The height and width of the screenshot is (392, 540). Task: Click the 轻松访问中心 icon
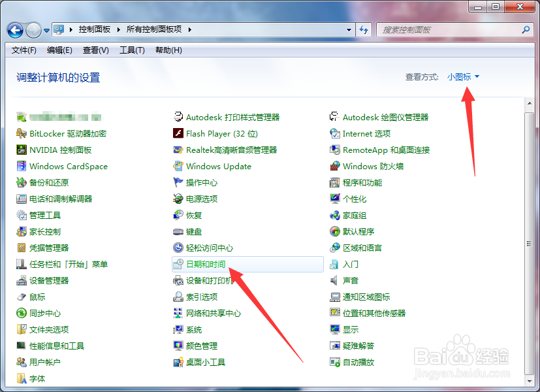click(178, 248)
